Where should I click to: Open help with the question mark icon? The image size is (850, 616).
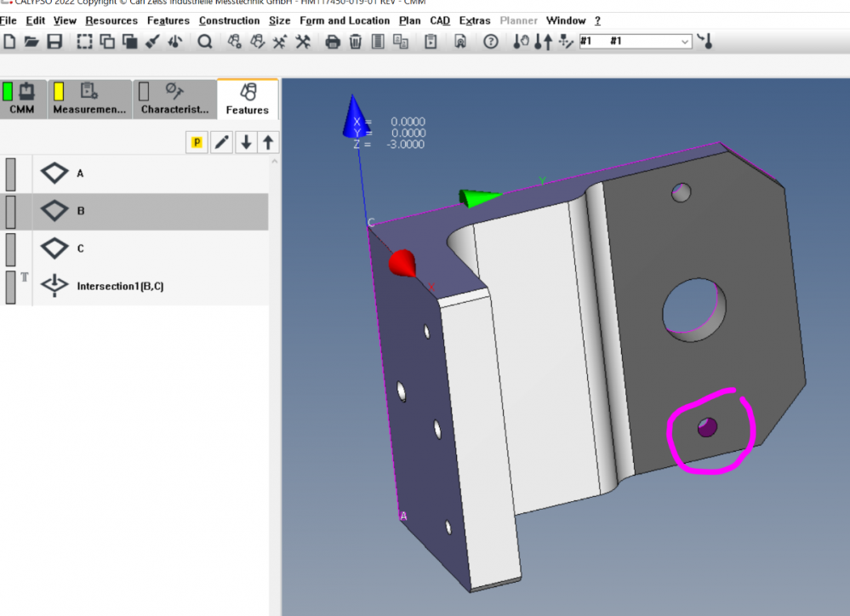point(490,41)
